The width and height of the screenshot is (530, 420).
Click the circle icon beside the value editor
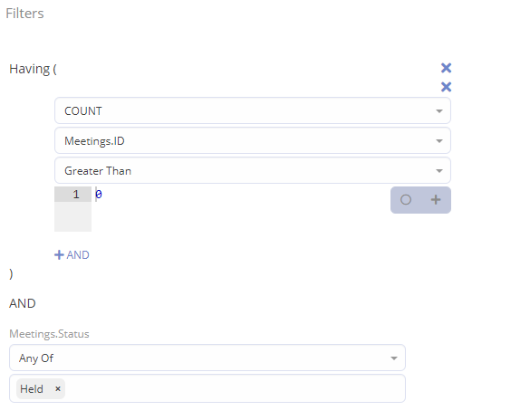click(x=406, y=200)
